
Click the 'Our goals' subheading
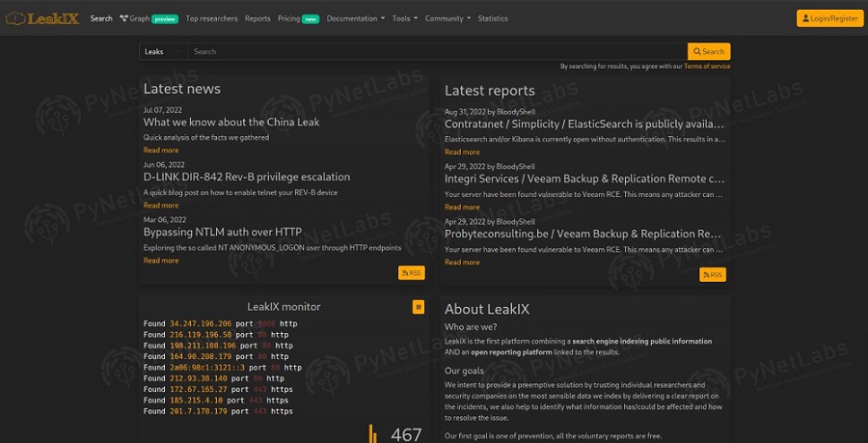coord(464,371)
